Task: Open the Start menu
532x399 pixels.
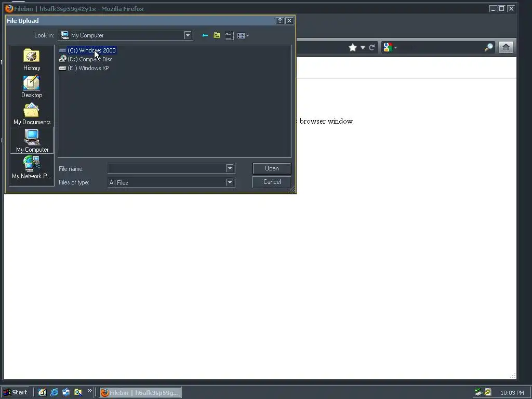Action: [16, 393]
